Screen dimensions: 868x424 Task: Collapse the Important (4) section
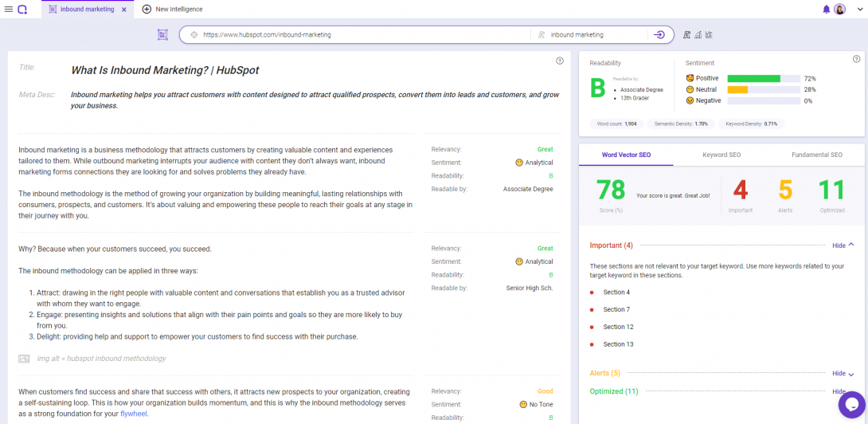point(843,245)
